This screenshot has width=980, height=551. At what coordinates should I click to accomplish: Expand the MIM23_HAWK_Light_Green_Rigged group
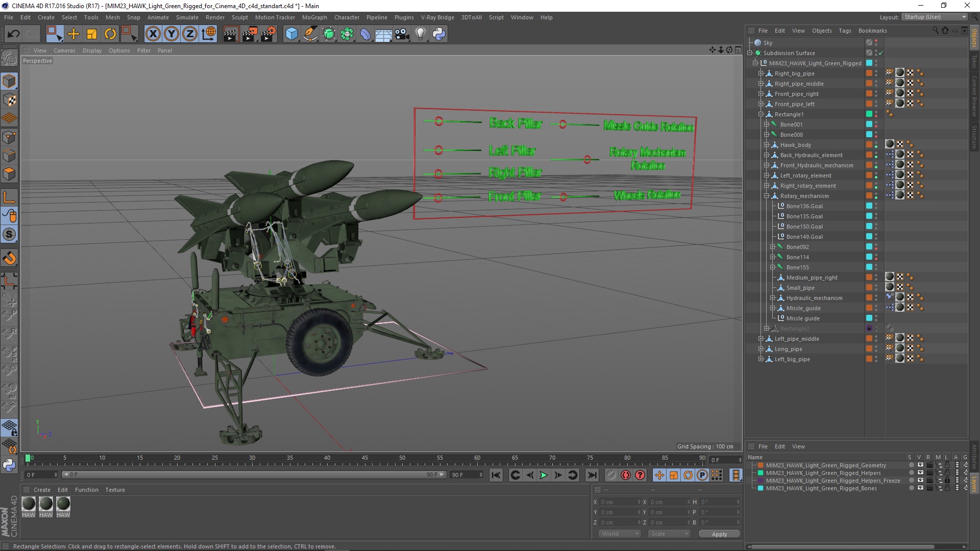754,63
